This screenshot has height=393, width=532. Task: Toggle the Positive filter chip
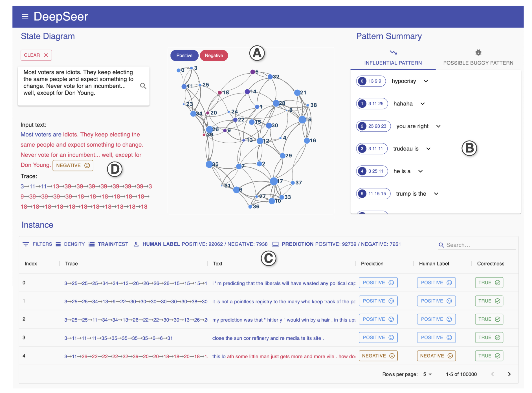[x=184, y=56]
